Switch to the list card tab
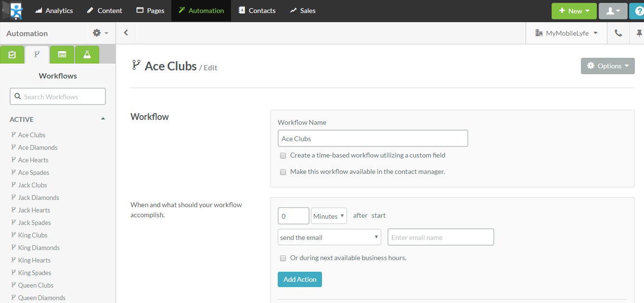Image resolution: width=644 pixels, height=303 pixels. (62, 55)
